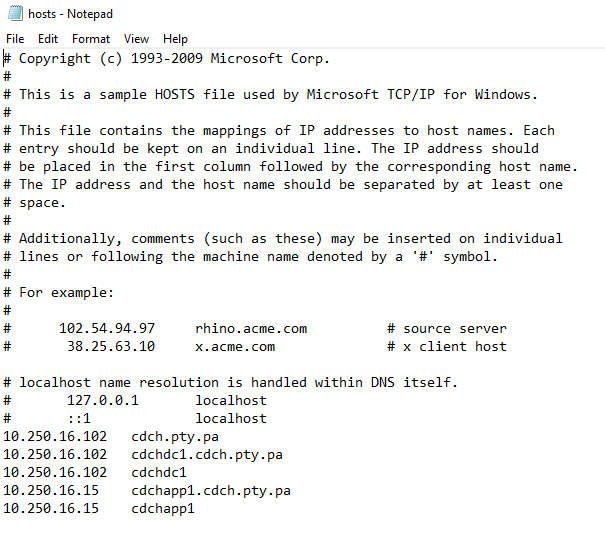605x552 pixels.
Task: Click the "# x client host" comment
Action: pyautogui.click(x=447, y=347)
